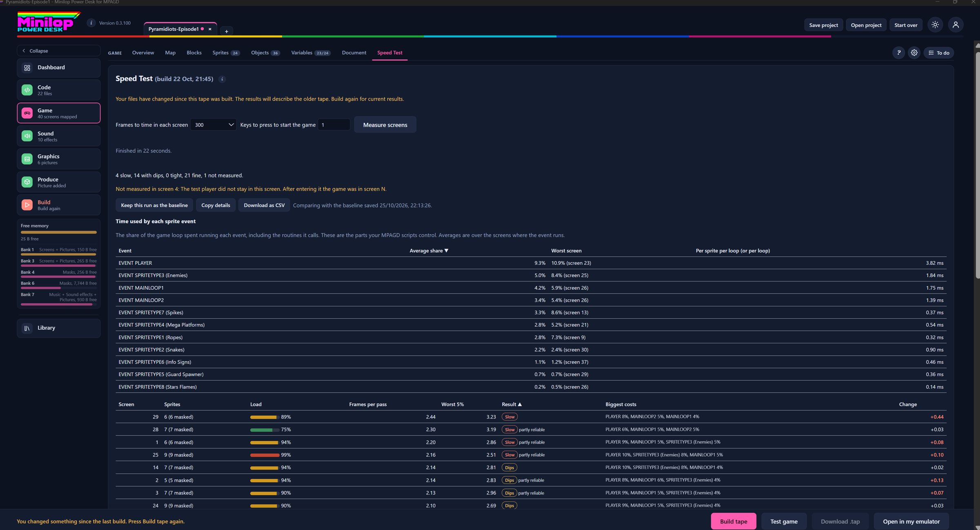Toggle the light/dark theme sun icon

935,25
